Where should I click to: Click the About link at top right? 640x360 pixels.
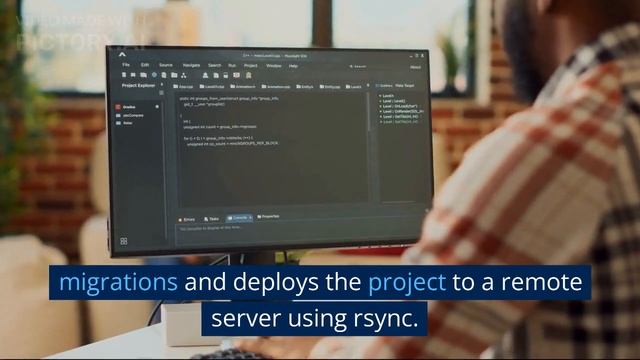[x=416, y=67]
